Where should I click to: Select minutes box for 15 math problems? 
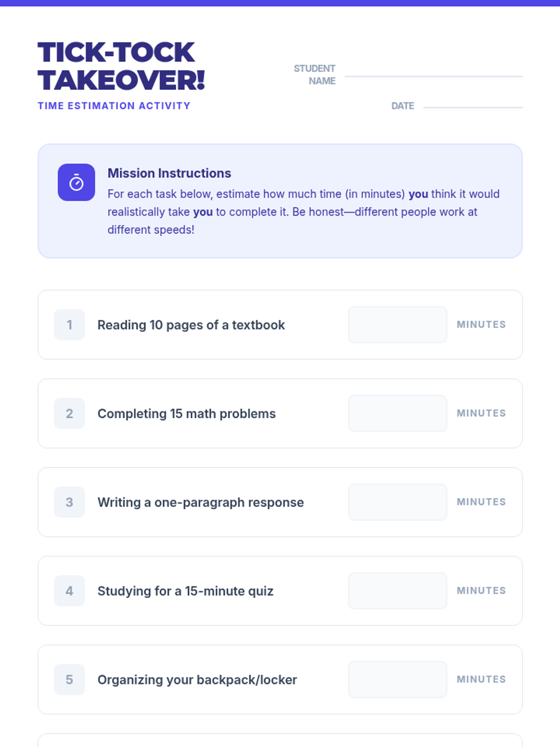point(397,413)
